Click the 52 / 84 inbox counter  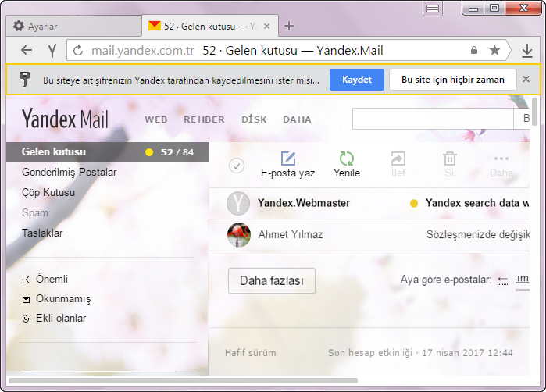point(177,152)
